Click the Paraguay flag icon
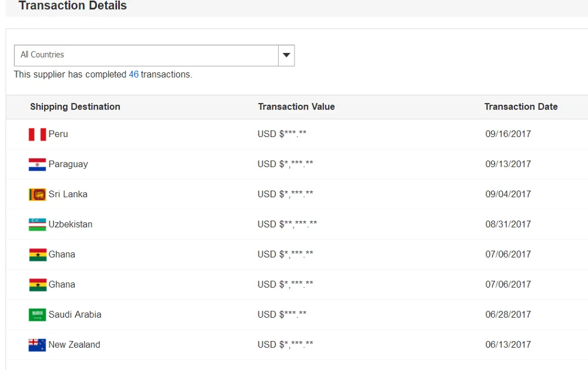 36,164
